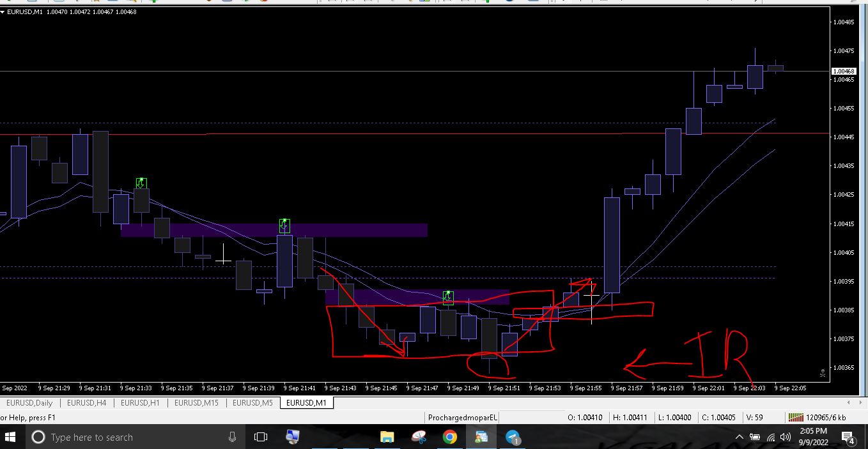Open Snipping Tool from the taskbar
Image resolution: width=868 pixels, height=449 pixels.
419,437
